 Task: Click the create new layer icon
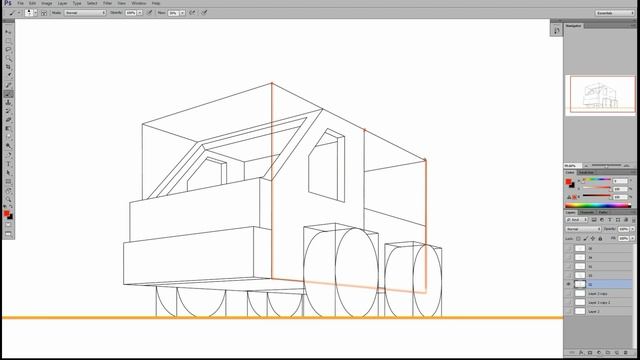click(x=616, y=352)
